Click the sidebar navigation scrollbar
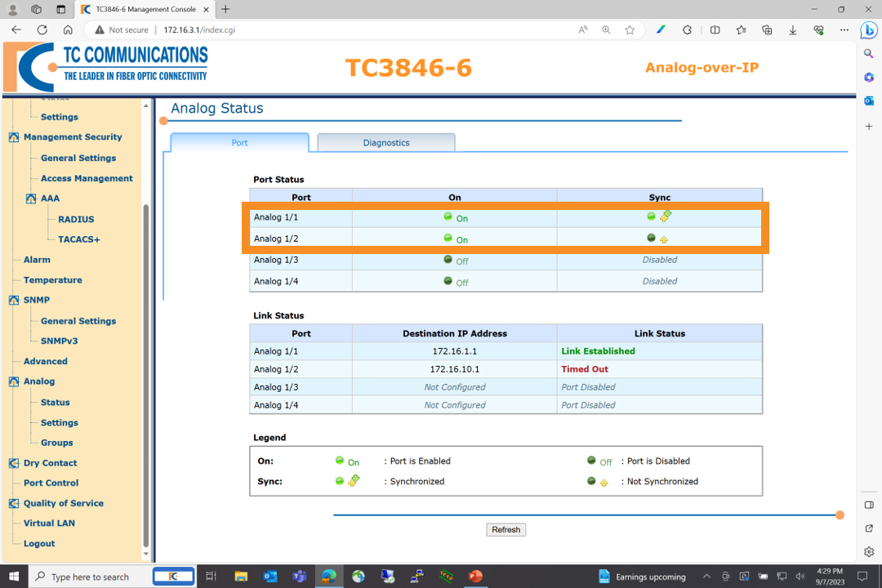 pyautogui.click(x=145, y=375)
